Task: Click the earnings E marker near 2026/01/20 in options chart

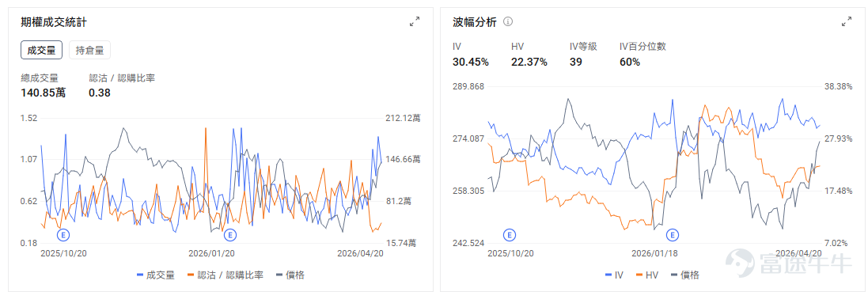Action: [x=229, y=235]
